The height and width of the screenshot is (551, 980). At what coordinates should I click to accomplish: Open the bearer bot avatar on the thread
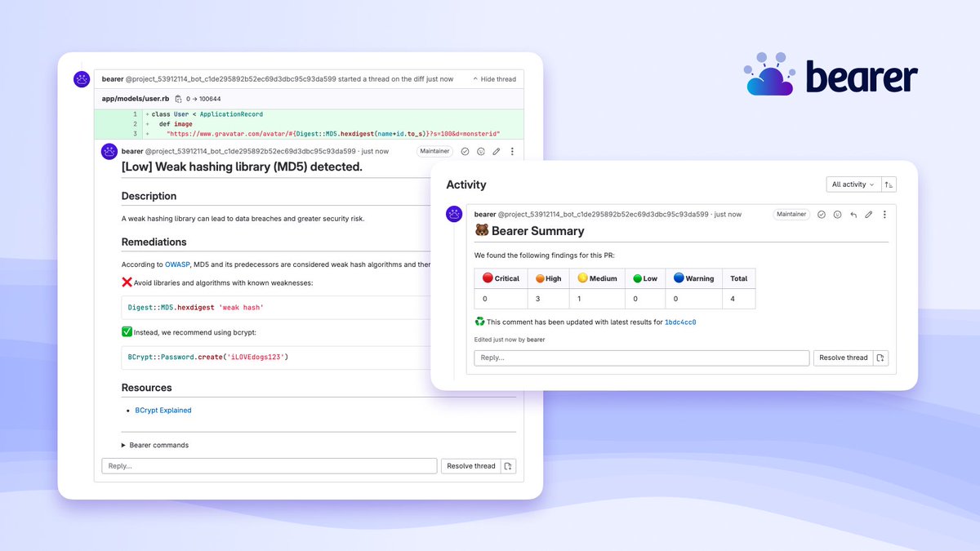point(82,78)
